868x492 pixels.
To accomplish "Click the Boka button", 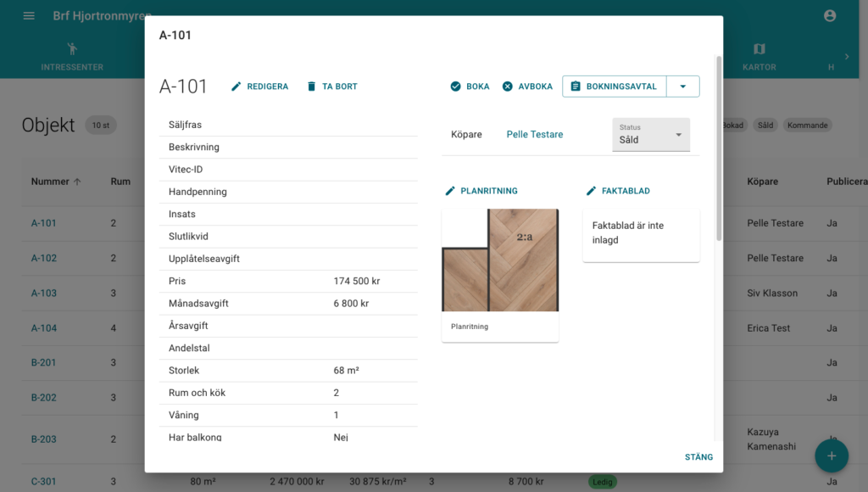I will tap(470, 87).
